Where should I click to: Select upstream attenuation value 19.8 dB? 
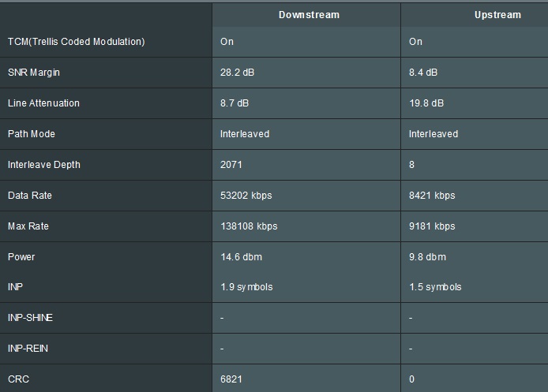point(426,103)
